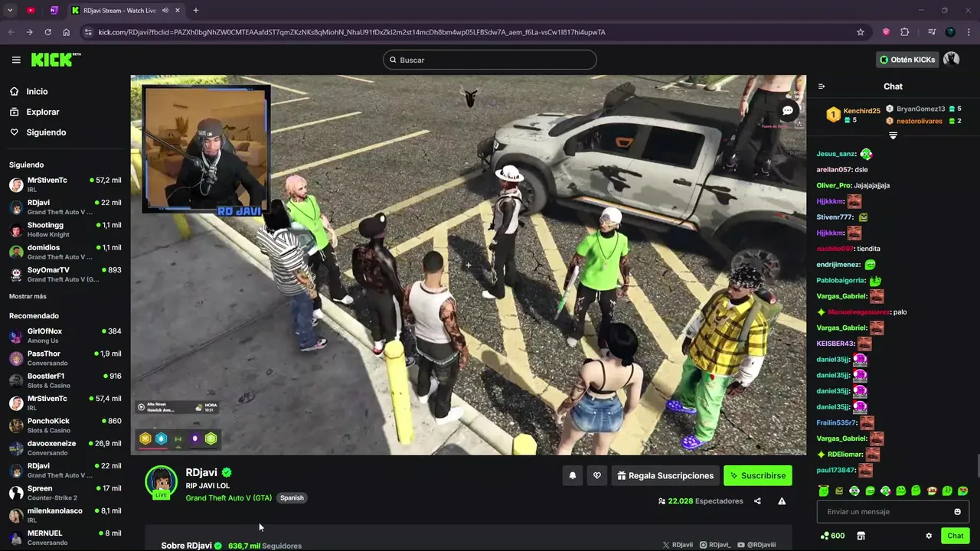This screenshot has width=980, height=551.
Task: Open MERNUEL recommended channel
Action: [x=65, y=537]
